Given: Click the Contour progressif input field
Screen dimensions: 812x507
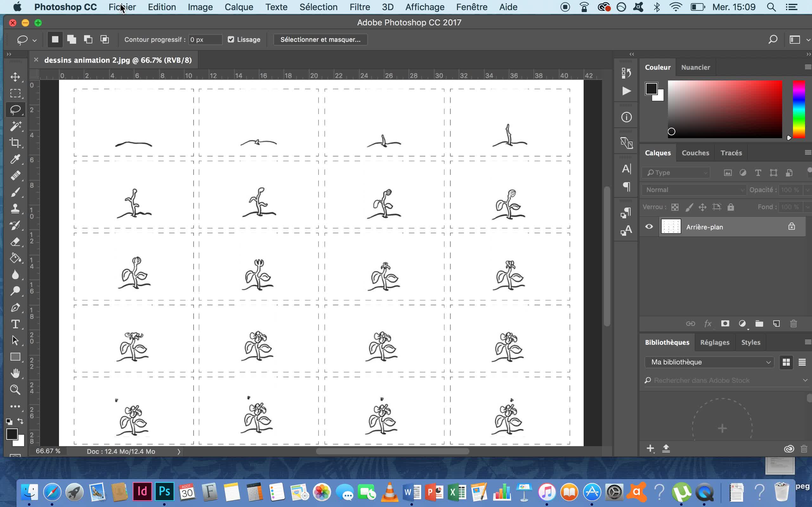Looking at the screenshot, I should click(x=205, y=40).
